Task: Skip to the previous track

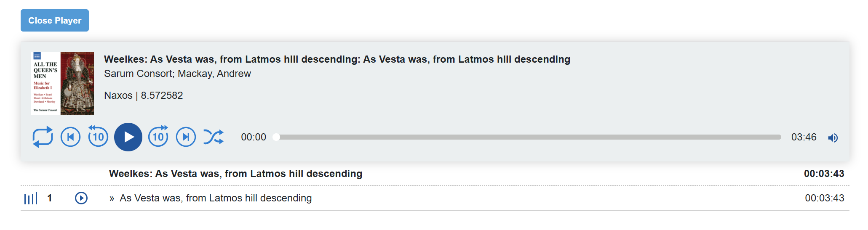Action: click(70, 137)
